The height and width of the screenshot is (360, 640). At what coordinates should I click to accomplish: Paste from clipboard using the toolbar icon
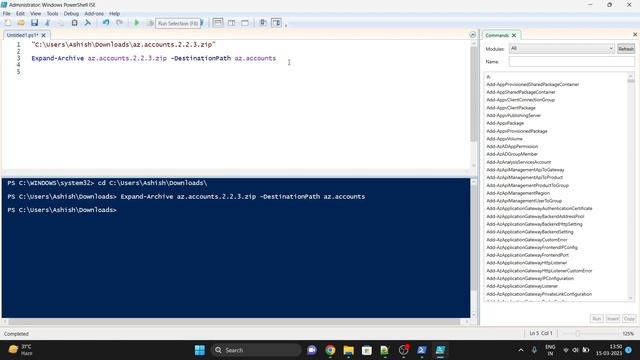pos(74,23)
